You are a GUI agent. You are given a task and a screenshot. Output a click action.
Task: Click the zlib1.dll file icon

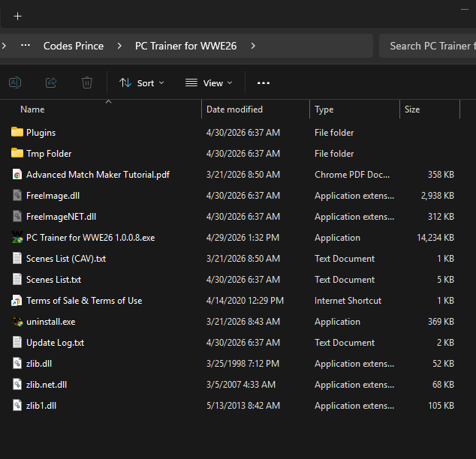point(17,405)
